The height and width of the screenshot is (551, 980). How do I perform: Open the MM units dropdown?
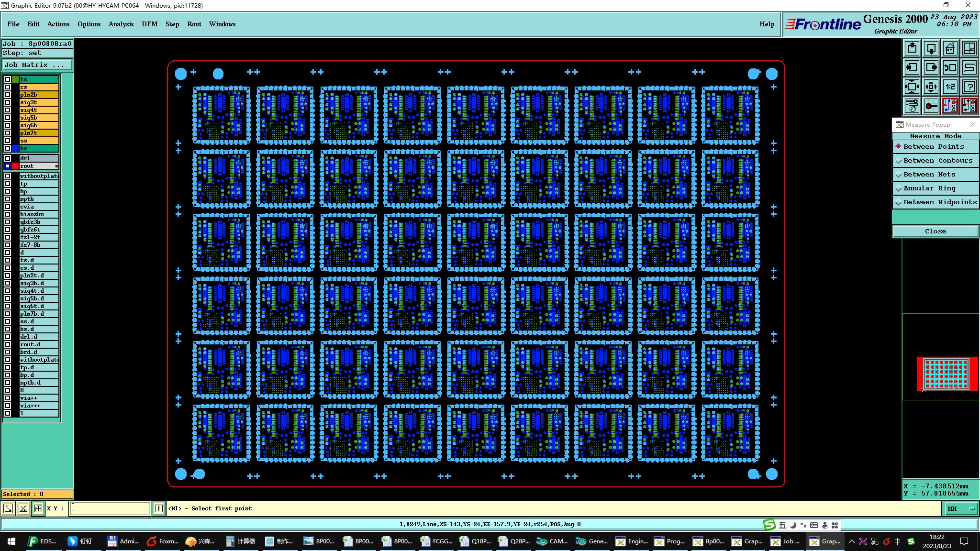tap(961, 509)
